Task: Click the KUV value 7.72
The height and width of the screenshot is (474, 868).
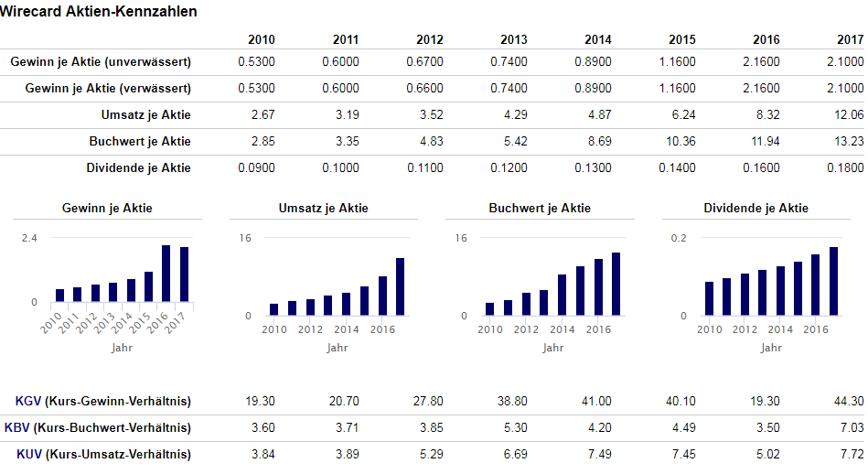Action: click(x=852, y=454)
